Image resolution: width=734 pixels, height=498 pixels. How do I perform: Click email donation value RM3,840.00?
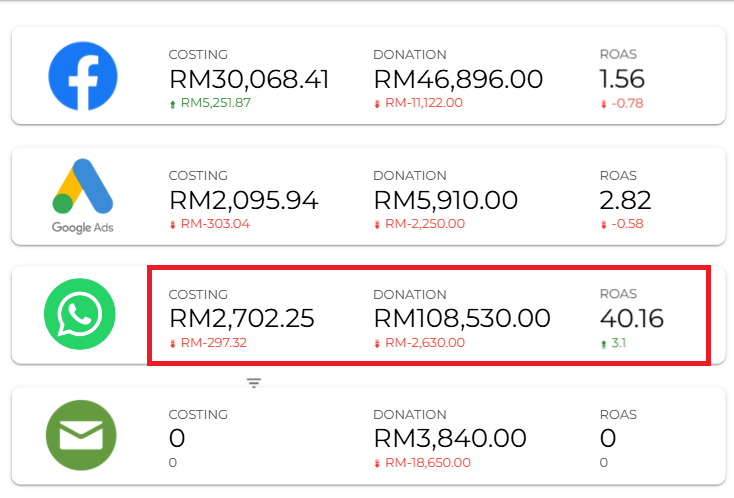coord(450,439)
